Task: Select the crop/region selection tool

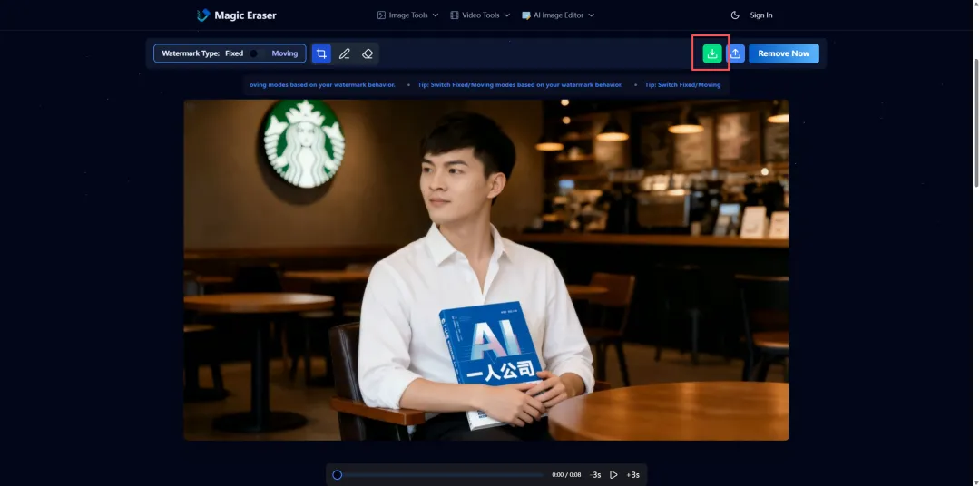Action: (x=321, y=53)
